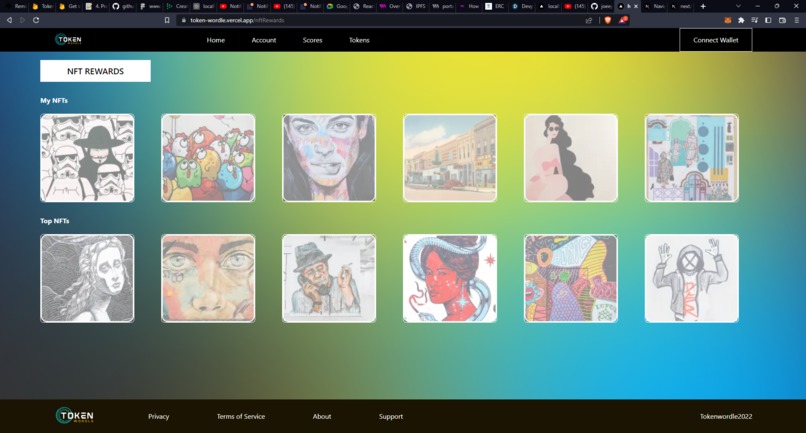Open the Brave Rewards triangle icon

pos(623,20)
